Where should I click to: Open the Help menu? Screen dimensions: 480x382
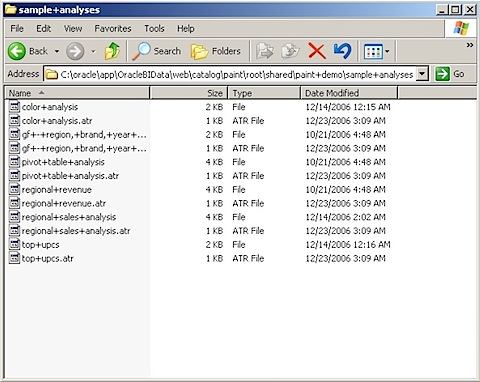(186, 29)
